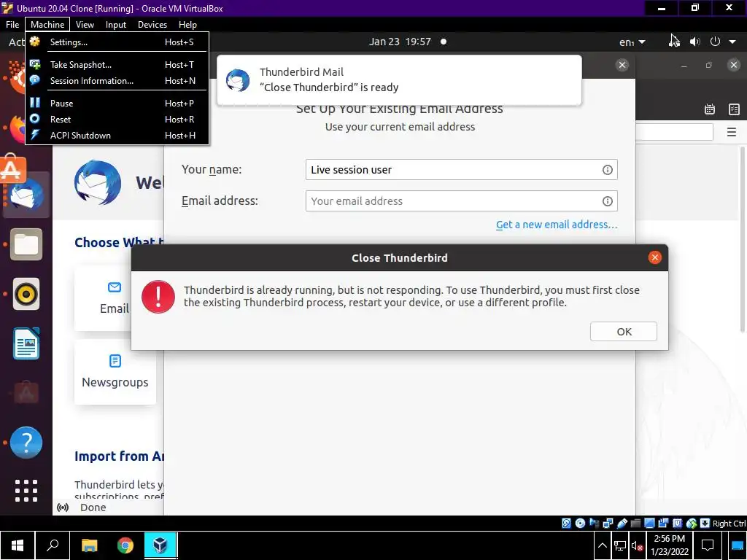The width and height of the screenshot is (747, 560).
Task: Open Settings in the Machine menu
Action: [117, 42]
